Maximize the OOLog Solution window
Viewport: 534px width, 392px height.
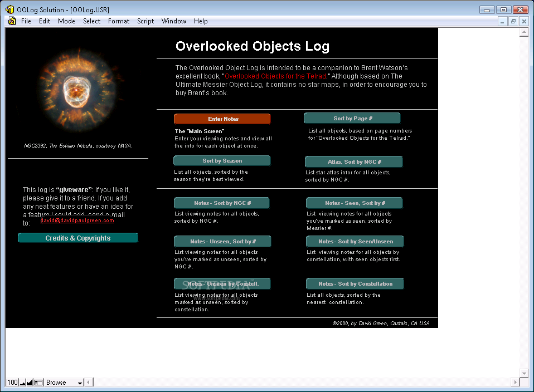[503, 10]
